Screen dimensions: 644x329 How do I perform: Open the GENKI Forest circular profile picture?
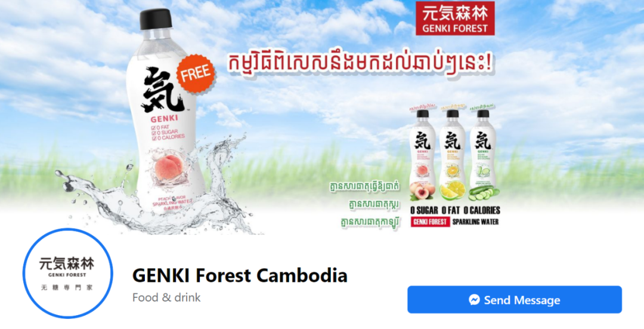click(x=68, y=273)
